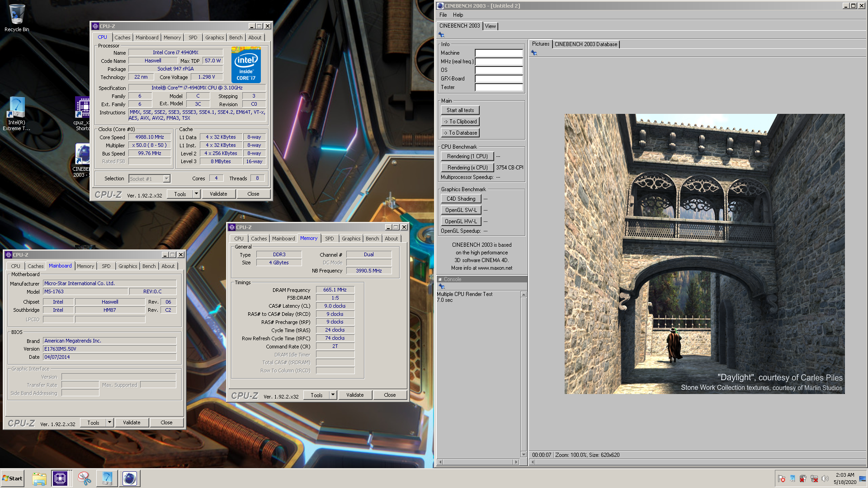The width and height of the screenshot is (868, 488).
Task: Run the OpenGL SW-L test
Action: [461, 210]
